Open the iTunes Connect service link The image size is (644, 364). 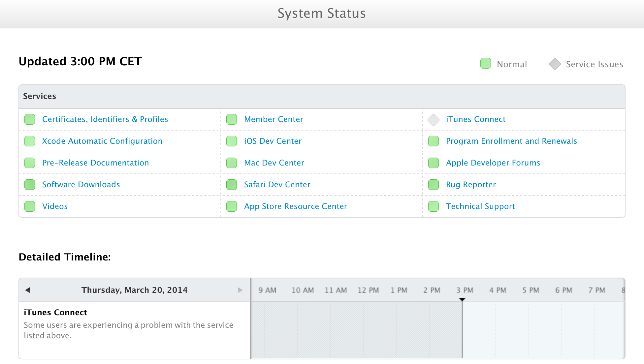click(476, 119)
